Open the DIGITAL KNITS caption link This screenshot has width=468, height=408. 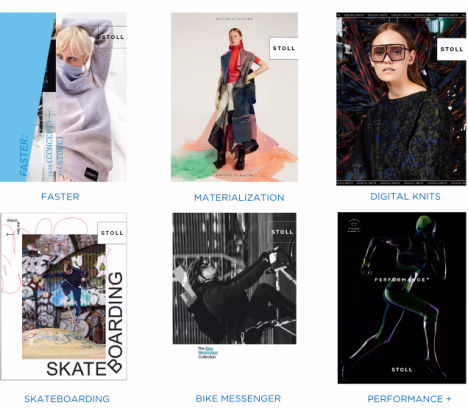(405, 197)
